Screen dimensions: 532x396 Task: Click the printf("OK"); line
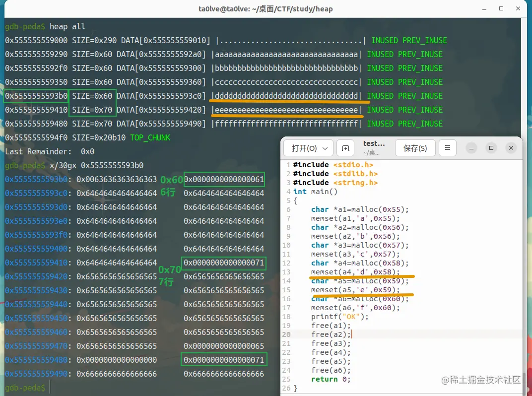[x=340, y=317]
